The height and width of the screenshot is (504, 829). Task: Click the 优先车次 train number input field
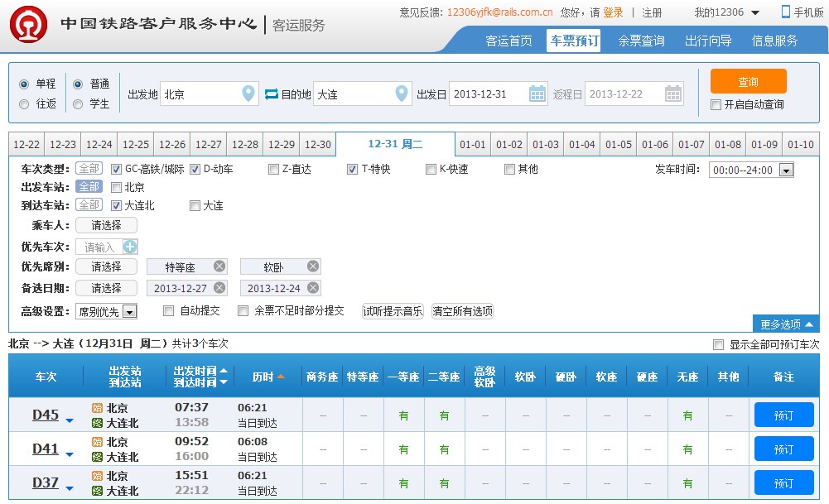pyautogui.click(x=99, y=247)
